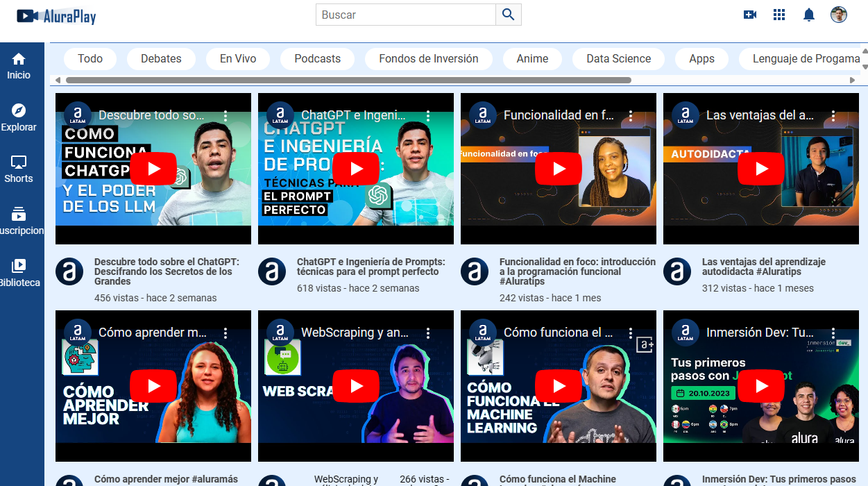Filter by Fondos de Inversión category
The image size is (868, 486).
428,59
